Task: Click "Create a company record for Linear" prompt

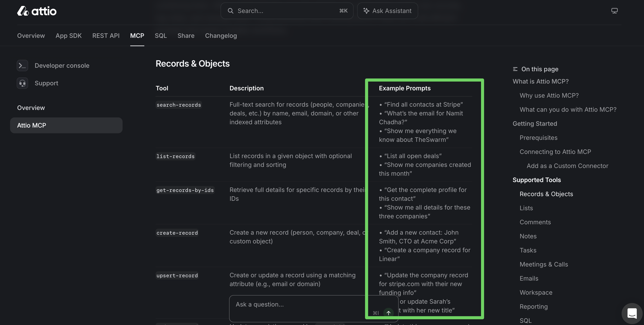Action: pyautogui.click(x=425, y=254)
